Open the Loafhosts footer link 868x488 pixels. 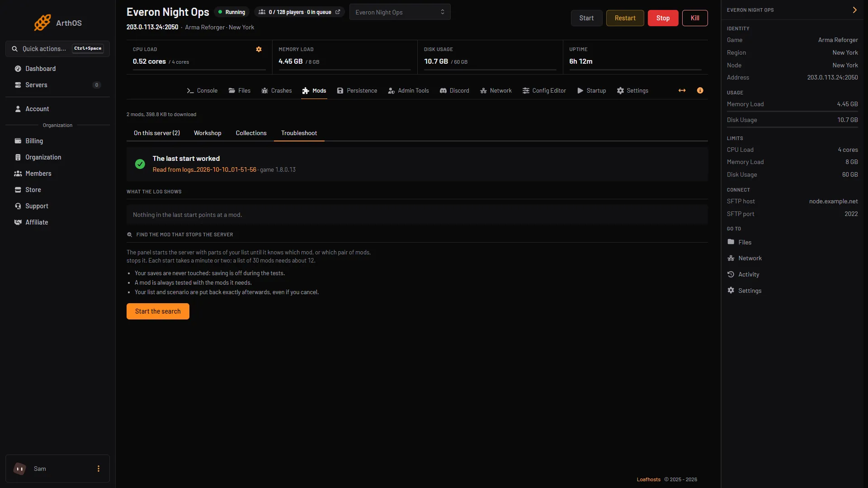[648, 479]
